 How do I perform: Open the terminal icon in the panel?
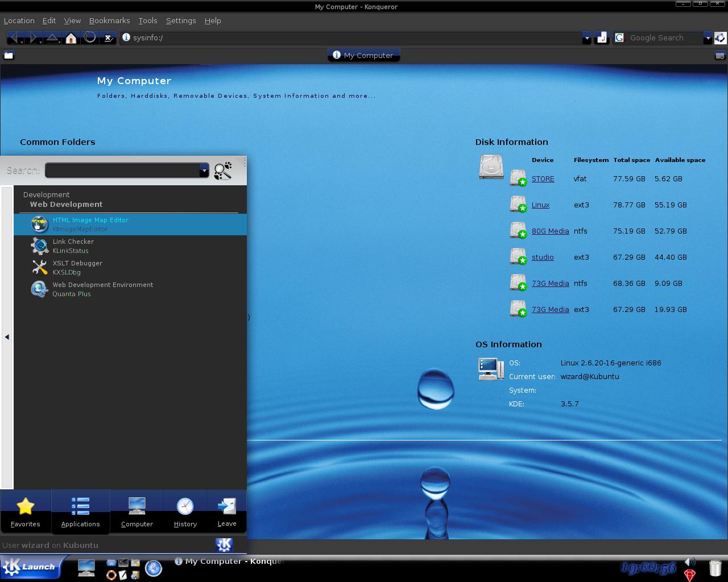(x=123, y=563)
